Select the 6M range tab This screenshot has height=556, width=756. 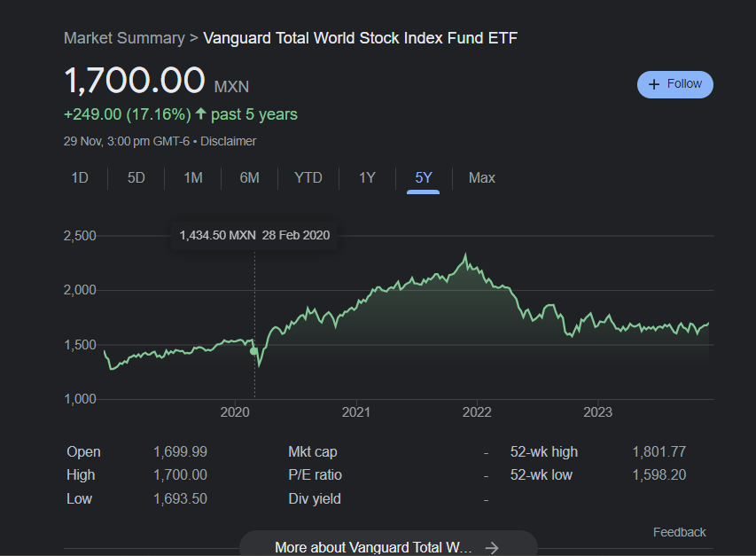[x=249, y=178]
